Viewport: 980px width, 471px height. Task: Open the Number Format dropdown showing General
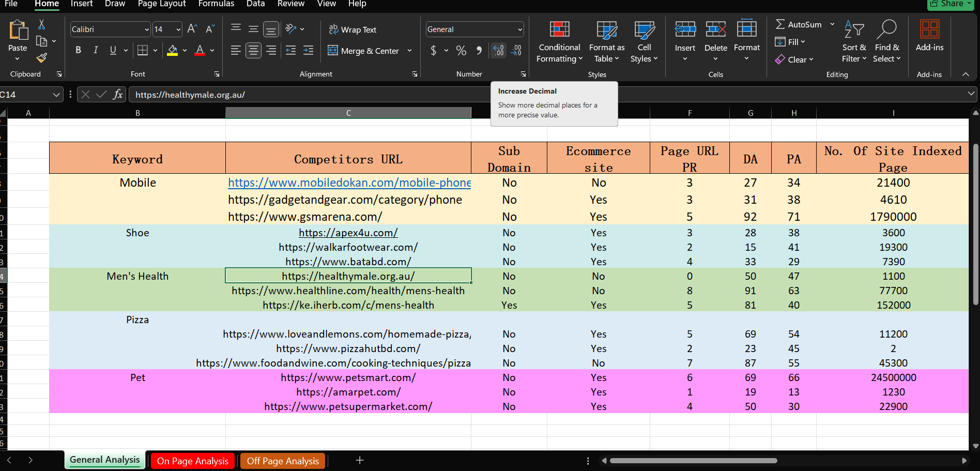(x=474, y=29)
